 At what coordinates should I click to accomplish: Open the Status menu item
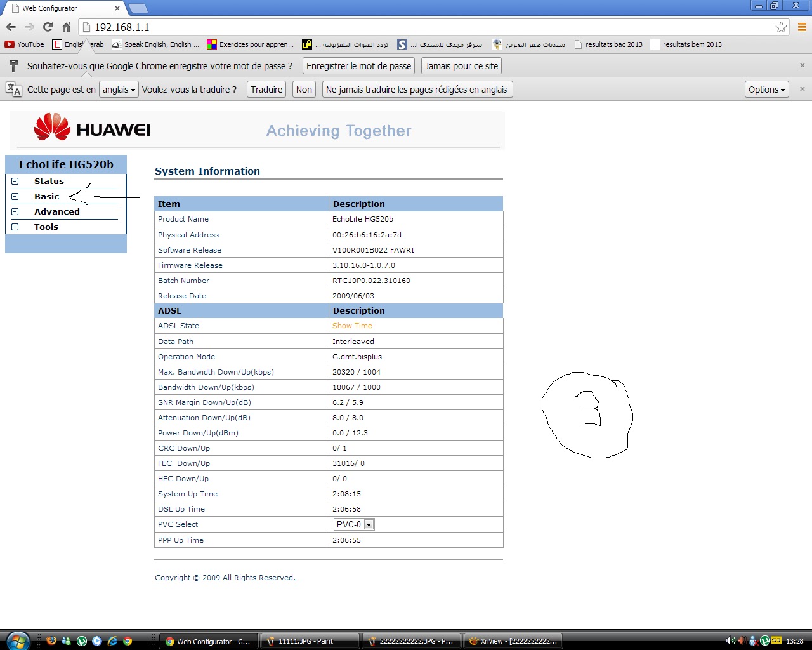[x=49, y=181]
